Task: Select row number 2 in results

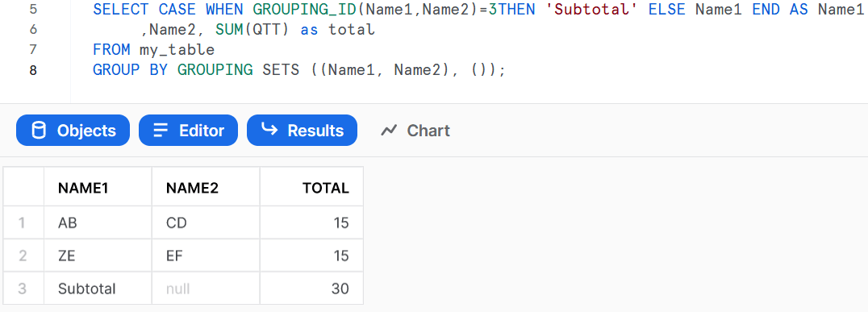Action: [x=22, y=256]
